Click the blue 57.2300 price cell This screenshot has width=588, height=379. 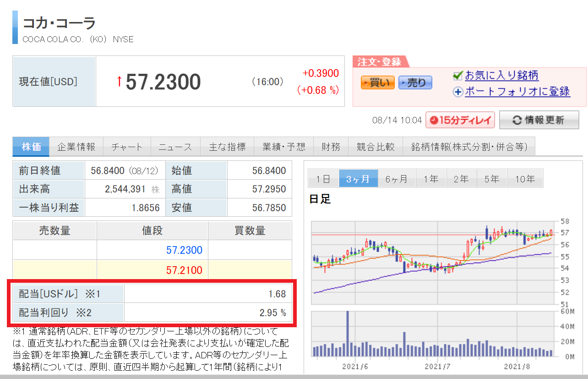pyautogui.click(x=152, y=250)
